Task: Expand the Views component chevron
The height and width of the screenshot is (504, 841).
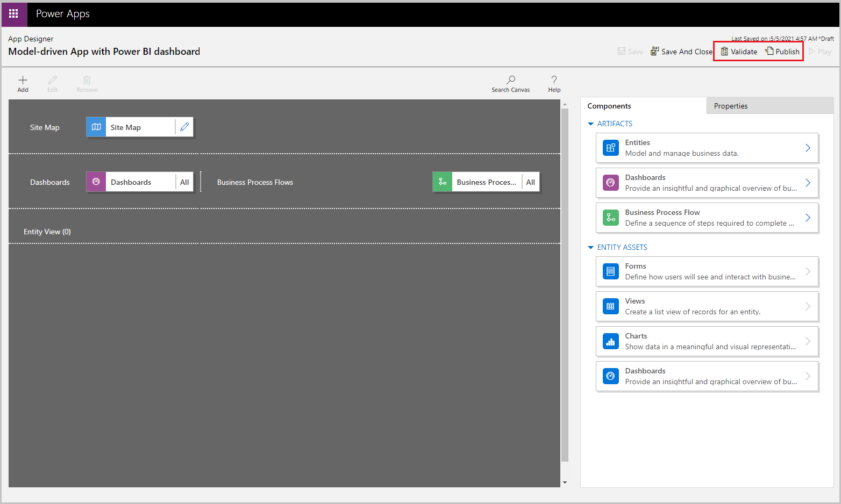Action: (808, 306)
